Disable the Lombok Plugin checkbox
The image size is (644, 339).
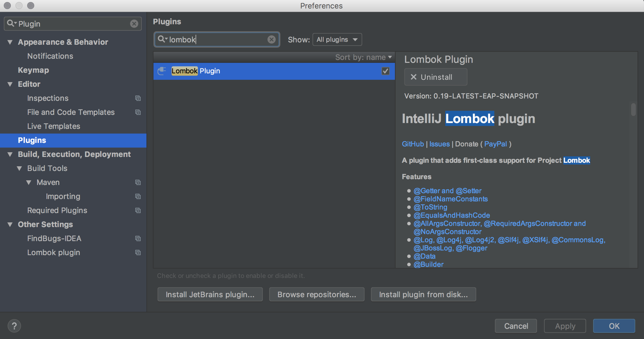point(385,71)
